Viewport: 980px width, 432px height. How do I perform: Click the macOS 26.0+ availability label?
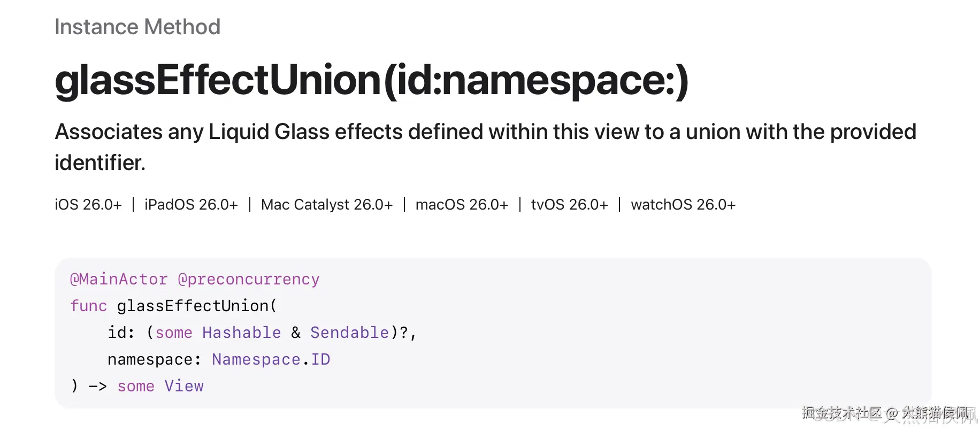pos(462,205)
